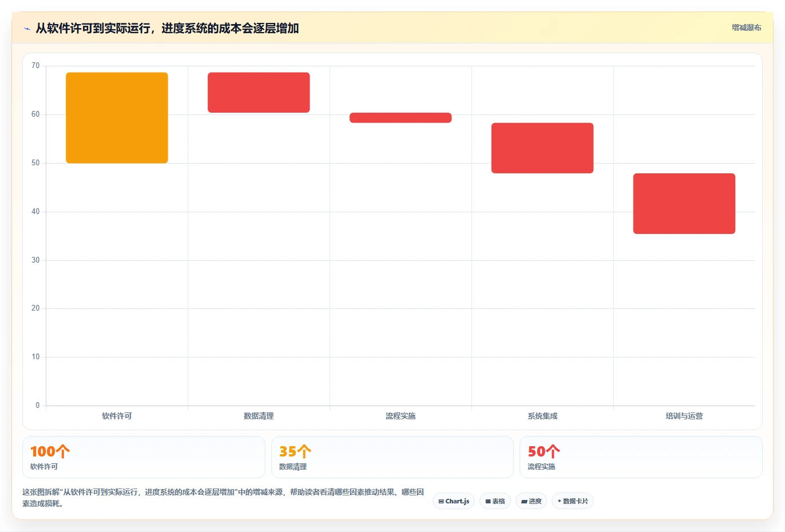Click the 进度 tag chip
The width and height of the screenshot is (785, 532).
(531, 501)
